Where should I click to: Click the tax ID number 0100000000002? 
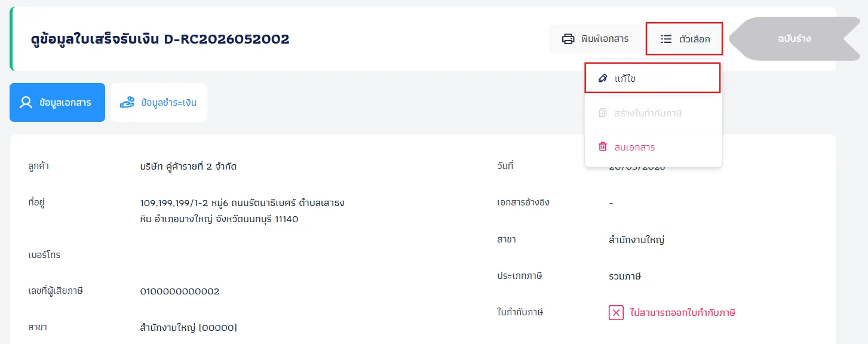click(x=180, y=291)
